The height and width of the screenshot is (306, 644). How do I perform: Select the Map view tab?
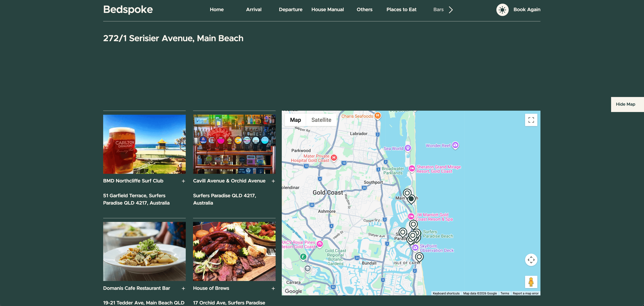pos(295,120)
